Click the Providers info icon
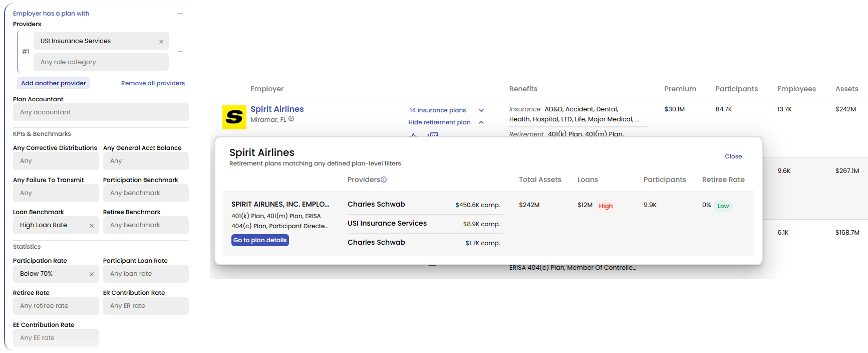This screenshot has width=868, height=353. tap(384, 180)
